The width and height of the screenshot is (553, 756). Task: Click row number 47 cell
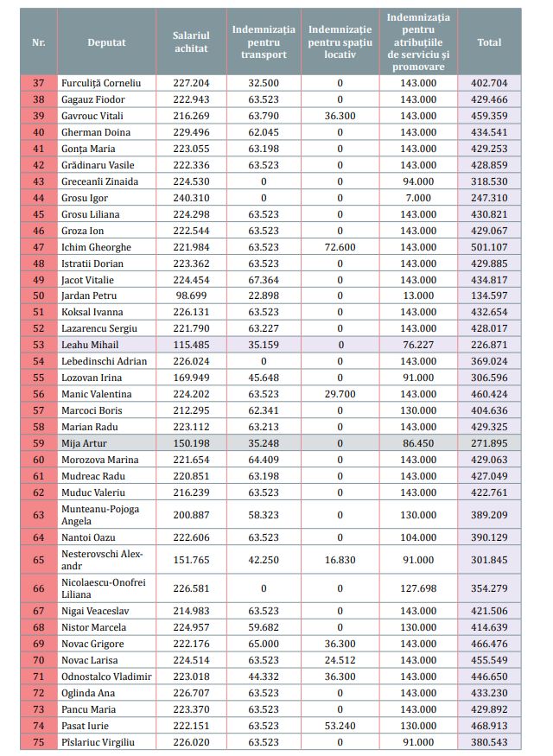tap(39, 247)
